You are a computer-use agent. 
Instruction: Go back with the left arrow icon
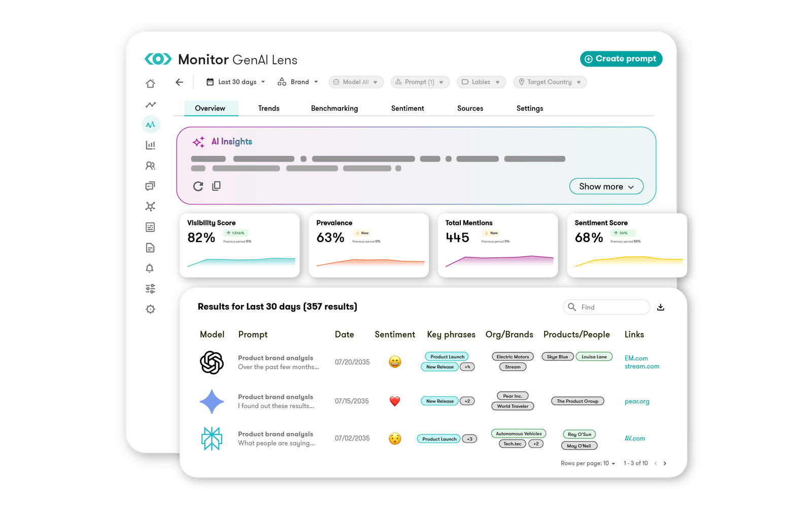click(x=179, y=82)
